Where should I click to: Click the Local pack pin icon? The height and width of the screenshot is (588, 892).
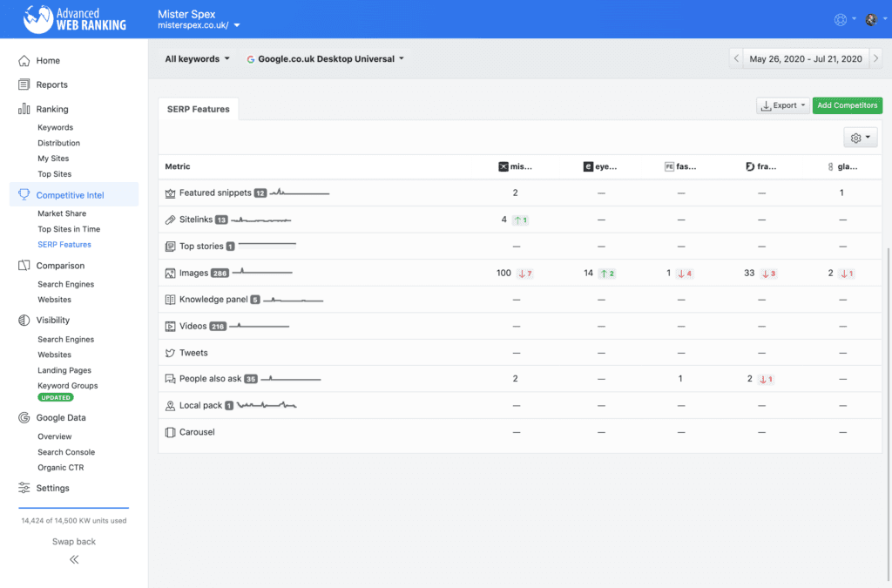[170, 405]
